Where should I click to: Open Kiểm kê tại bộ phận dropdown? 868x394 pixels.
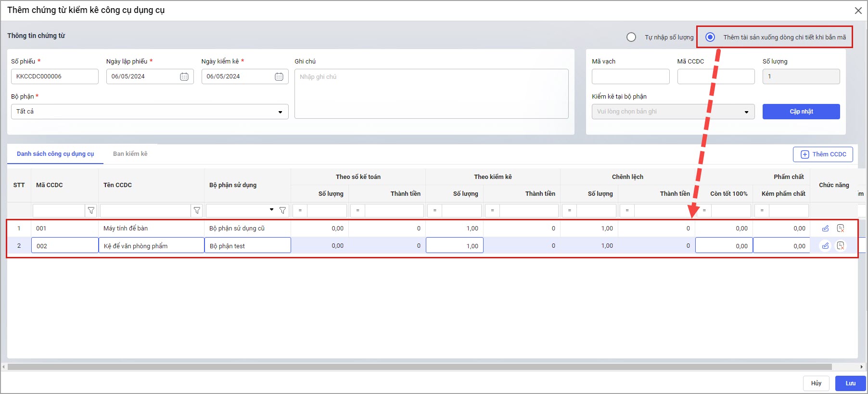[746, 112]
